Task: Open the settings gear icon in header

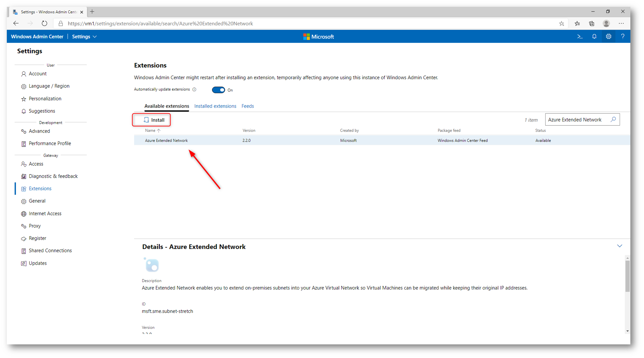Action: point(608,37)
